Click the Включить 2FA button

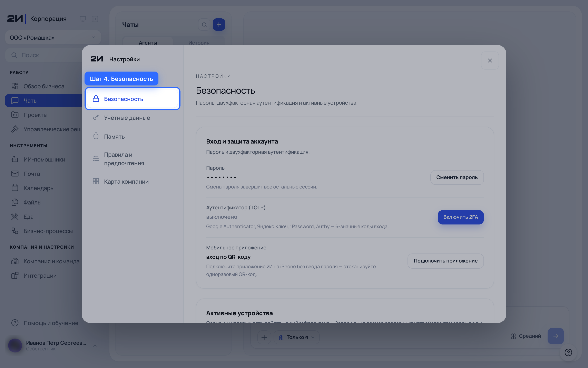(x=460, y=217)
